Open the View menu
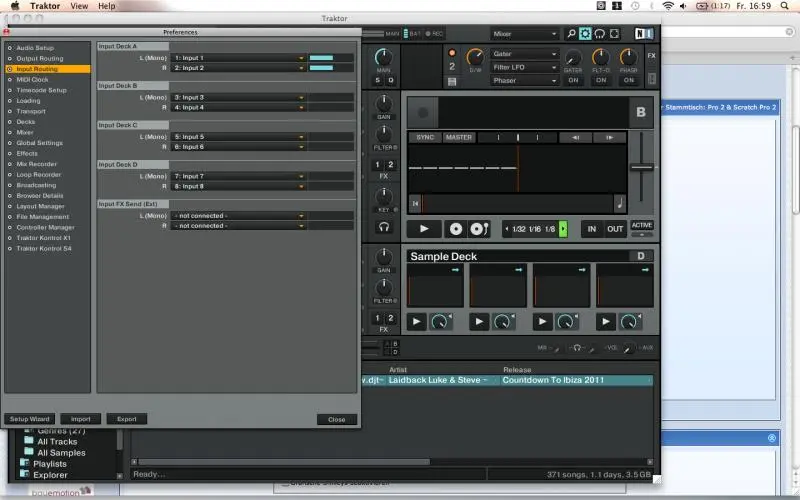This screenshot has width=800, height=500. (x=78, y=6)
